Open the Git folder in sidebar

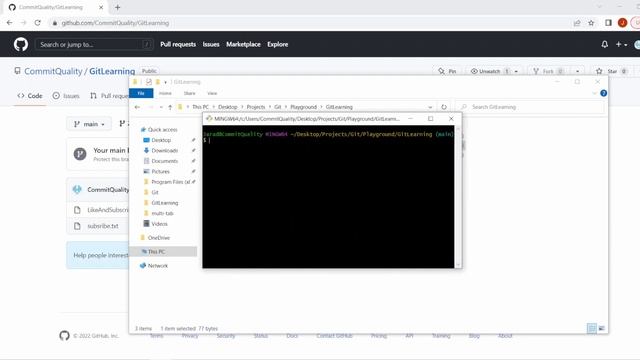[x=155, y=192]
